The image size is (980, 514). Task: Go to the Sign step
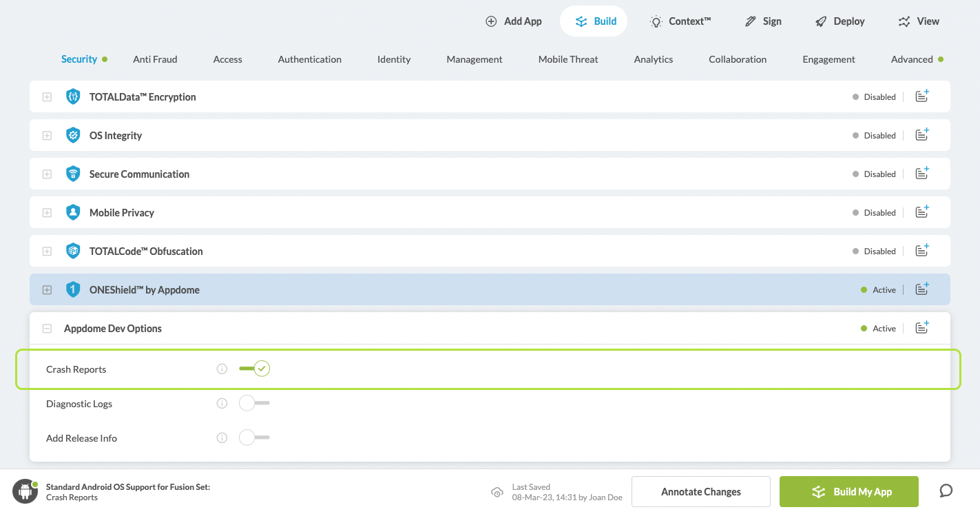pyautogui.click(x=763, y=21)
